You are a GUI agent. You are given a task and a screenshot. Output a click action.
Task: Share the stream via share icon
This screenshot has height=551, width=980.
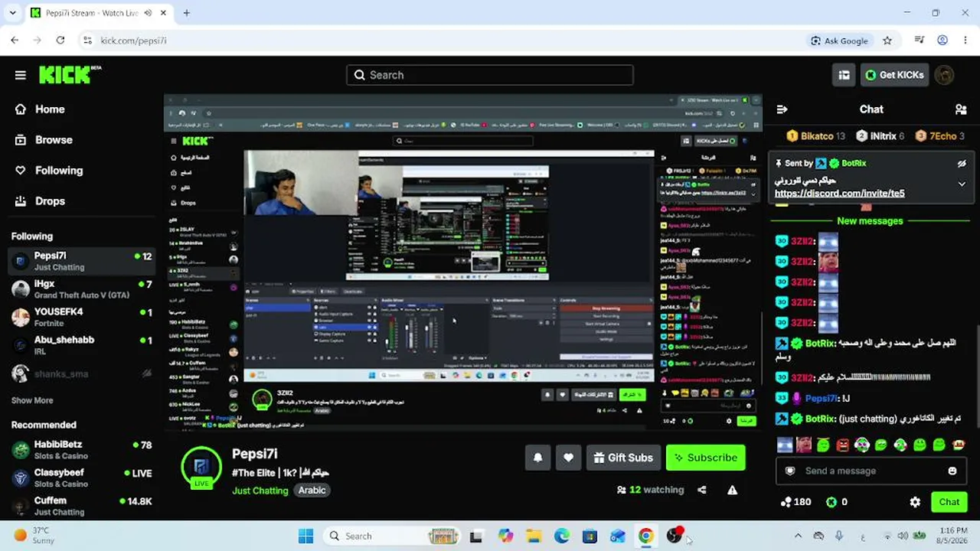pyautogui.click(x=701, y=490)
